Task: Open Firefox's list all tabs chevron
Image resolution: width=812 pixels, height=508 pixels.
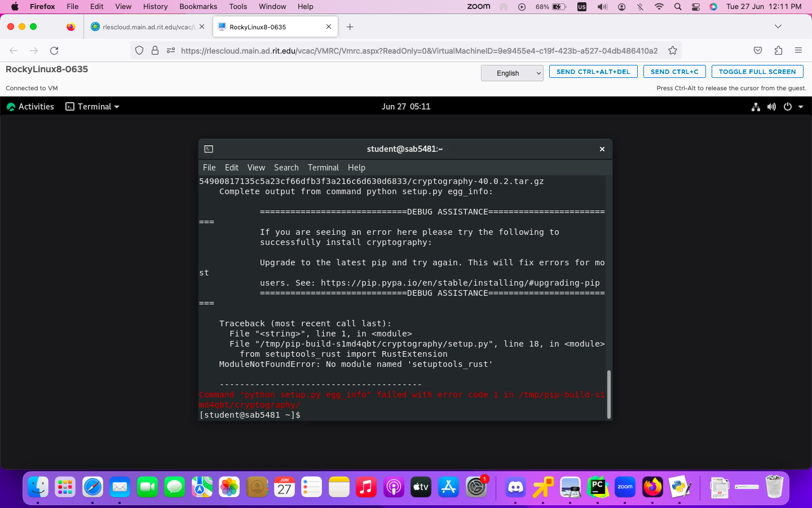Action: point(778,26)
